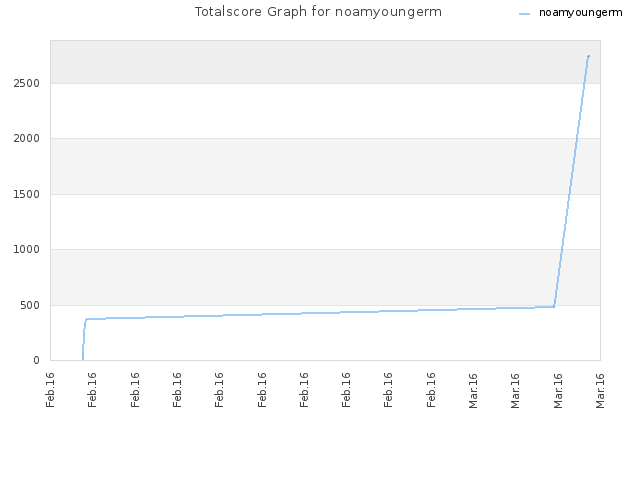Click the line's starting point at zero
640x480 pixels.
coord(83,359)
